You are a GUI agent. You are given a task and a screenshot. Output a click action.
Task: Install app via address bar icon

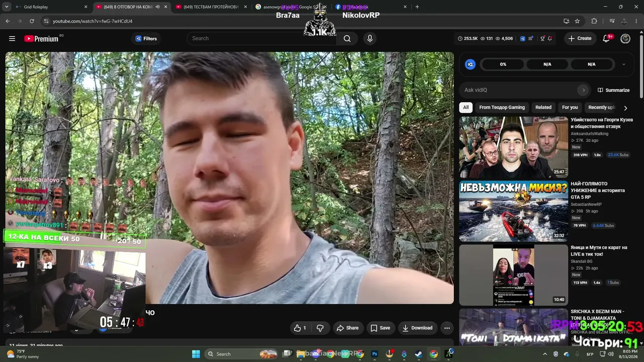566,21
